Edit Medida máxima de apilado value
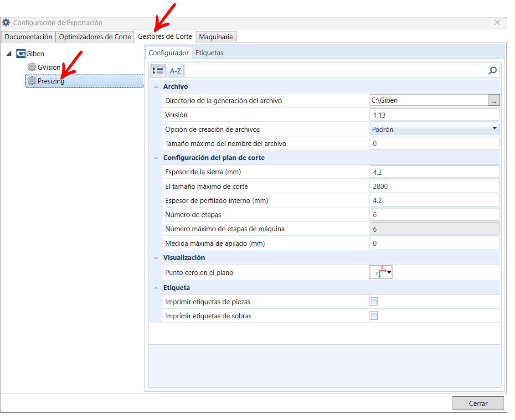 (434, 244)
